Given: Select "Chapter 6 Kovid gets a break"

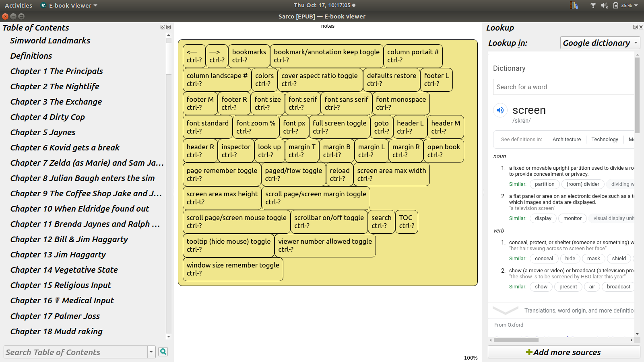Looking at the screenshot, I should (x=65, y=148).
